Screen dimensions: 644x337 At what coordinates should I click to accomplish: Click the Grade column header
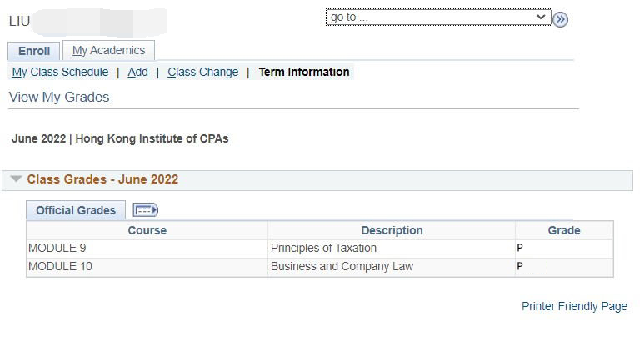coord(564,230)
